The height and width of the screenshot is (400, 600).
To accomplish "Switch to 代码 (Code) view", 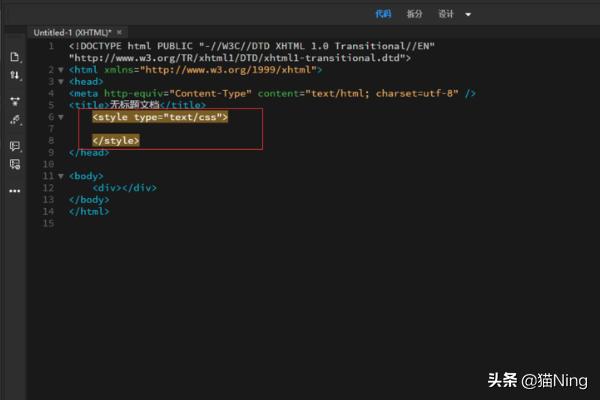I will tap(383, 14).
